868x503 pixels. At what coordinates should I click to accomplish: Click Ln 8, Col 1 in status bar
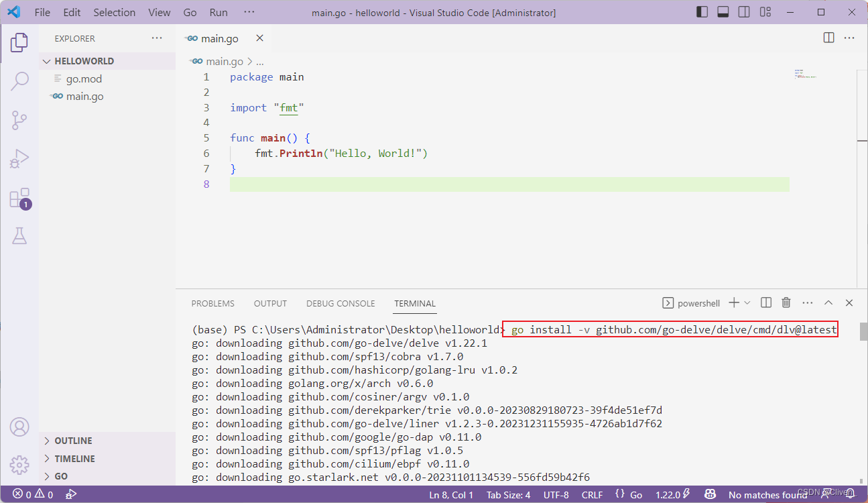(451, 495)
